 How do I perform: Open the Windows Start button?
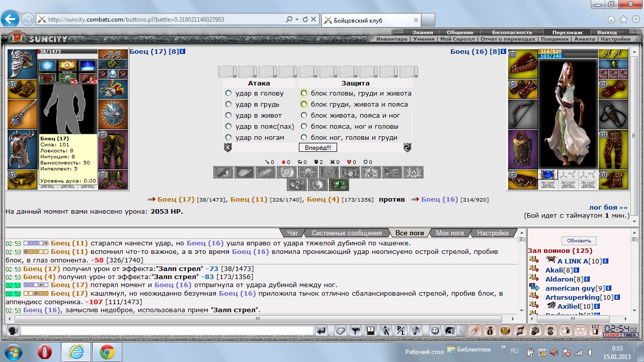click(x=12, y=352)
